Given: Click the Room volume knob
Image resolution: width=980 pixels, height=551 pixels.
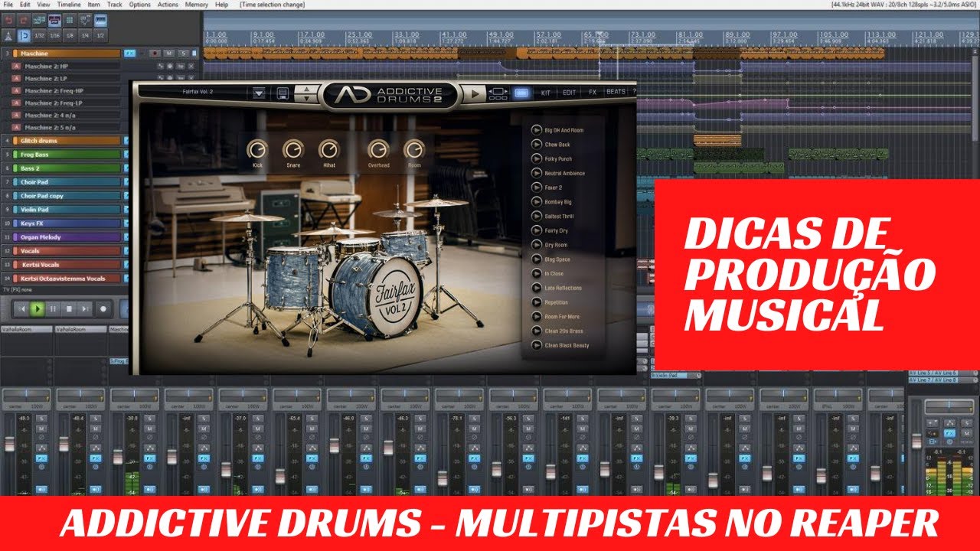Looking at the screenshot, I should click(414, 148).
